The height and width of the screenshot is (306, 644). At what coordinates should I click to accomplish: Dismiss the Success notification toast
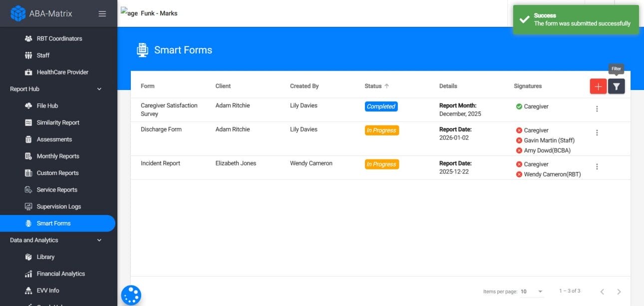(x=576, y=19)
